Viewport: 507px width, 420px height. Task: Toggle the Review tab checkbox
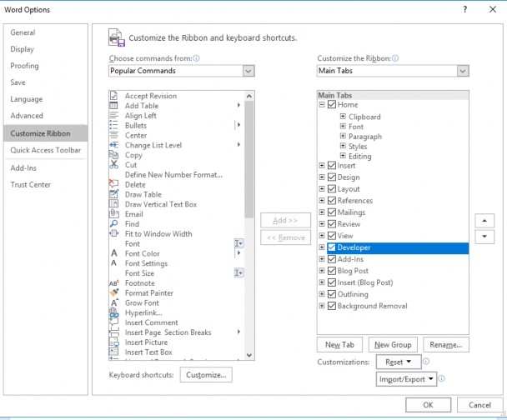pyautogui.click(x=332, y=223)
